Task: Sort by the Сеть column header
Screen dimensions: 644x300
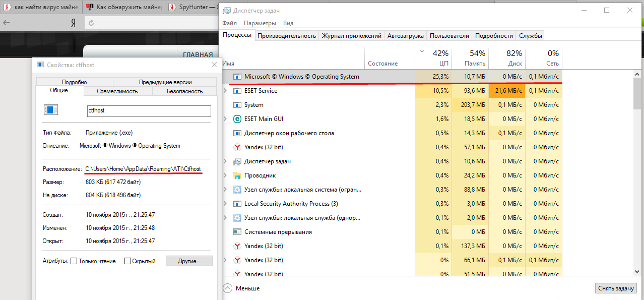Action: (x=544, y=58)
